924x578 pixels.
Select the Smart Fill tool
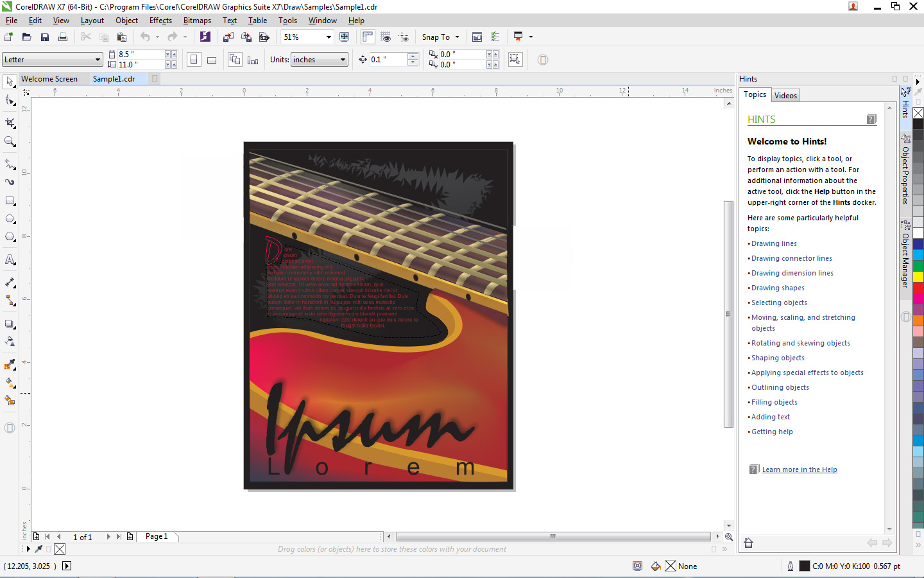[x=10, y=400]
